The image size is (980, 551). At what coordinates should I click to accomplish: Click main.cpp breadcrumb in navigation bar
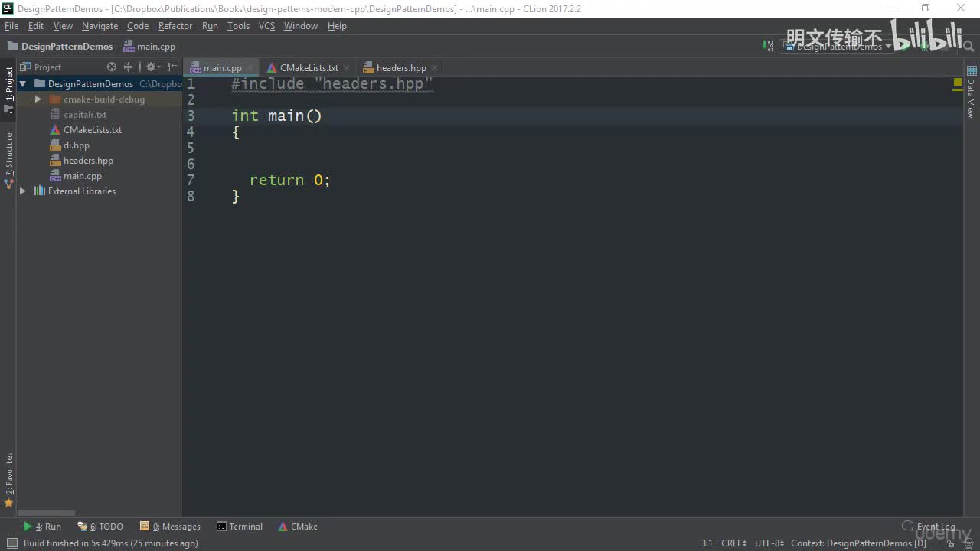point(150,47)
